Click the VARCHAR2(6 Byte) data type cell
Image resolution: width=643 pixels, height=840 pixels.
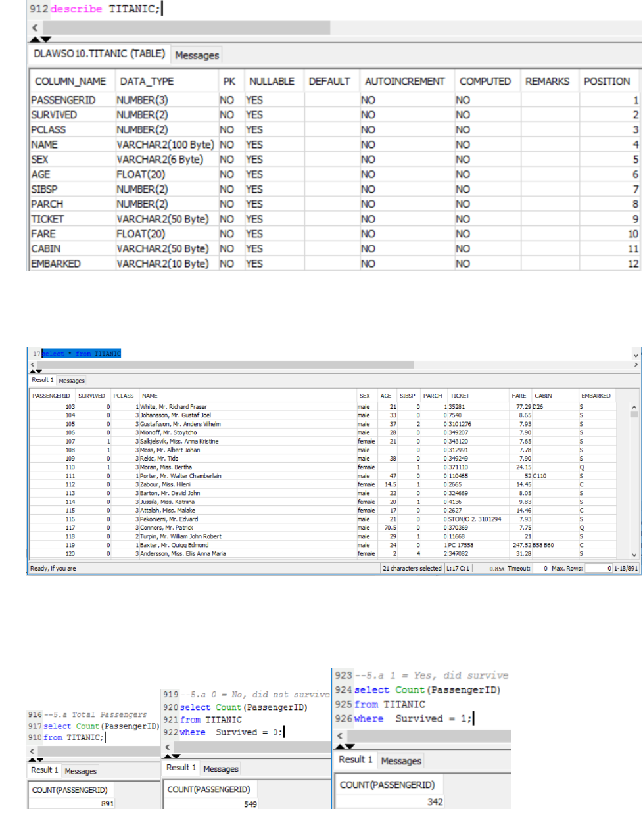[x=160, y=159]
